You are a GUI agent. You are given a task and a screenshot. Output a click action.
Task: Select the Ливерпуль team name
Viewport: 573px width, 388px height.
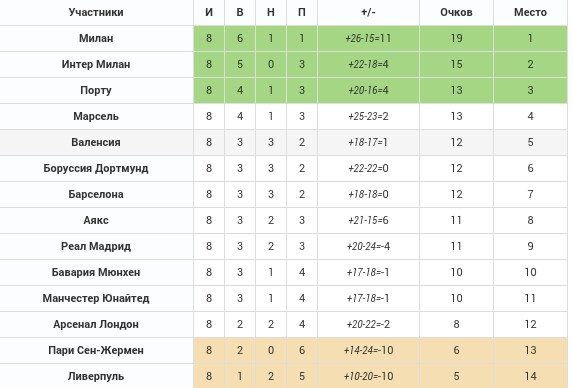(x=96, y=376)
